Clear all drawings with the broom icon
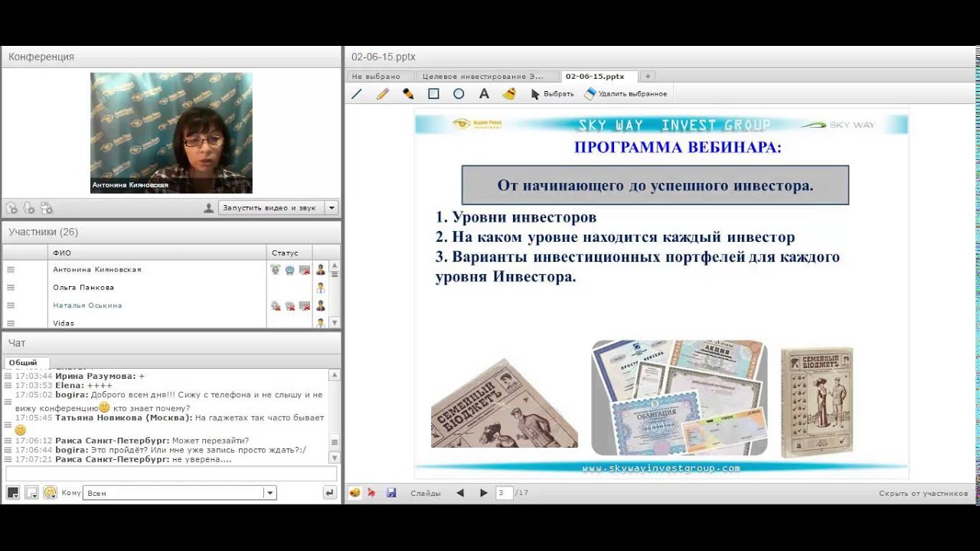Viewport: 980px width, 551px height. coord(509,94)
